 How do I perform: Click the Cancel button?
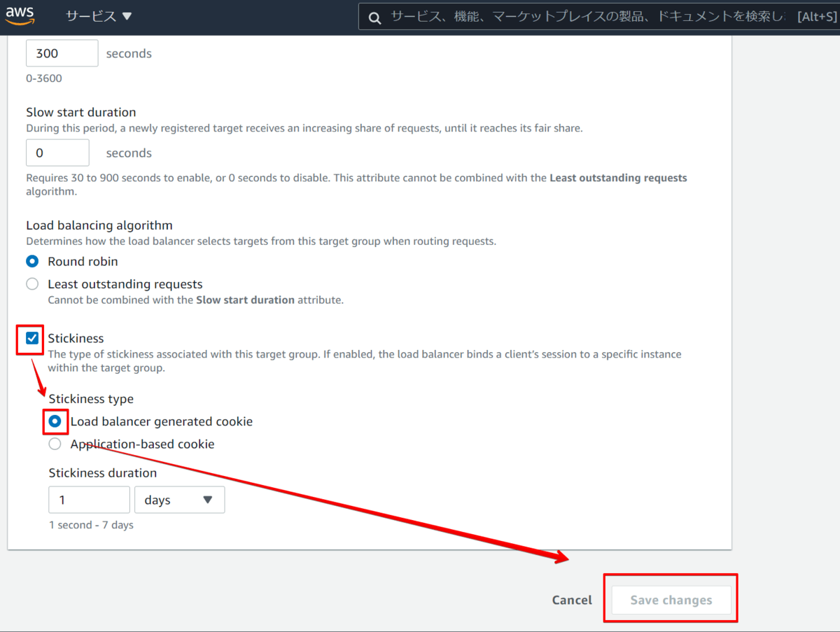tap(572, 600)
